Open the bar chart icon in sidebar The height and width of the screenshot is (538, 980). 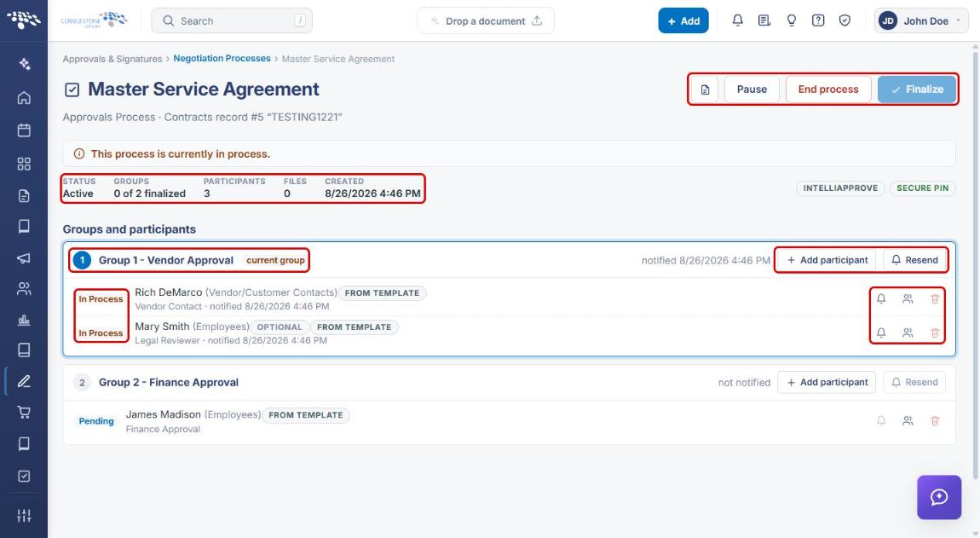click(24, 321)
